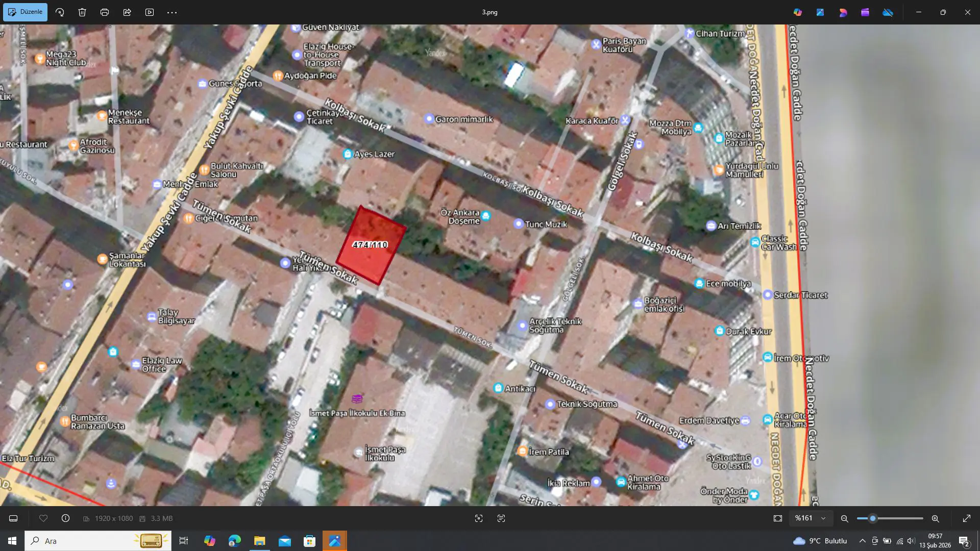Click the fit to window icon
This screenshot has width=980, height=551.
[778, 518]
